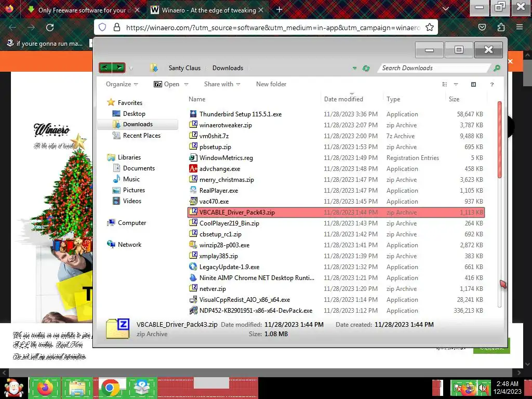Open new Firefox tab with plus

point(279,10)
